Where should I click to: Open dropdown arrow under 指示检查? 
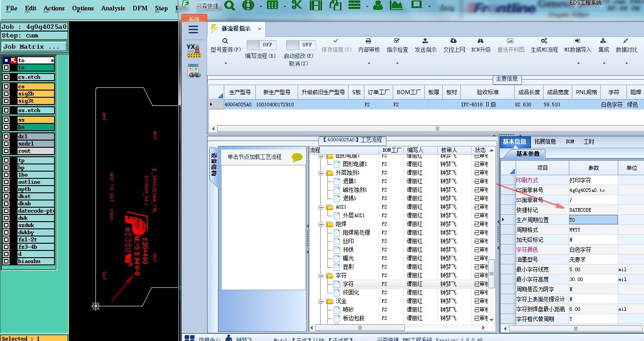tap(397, 64)
